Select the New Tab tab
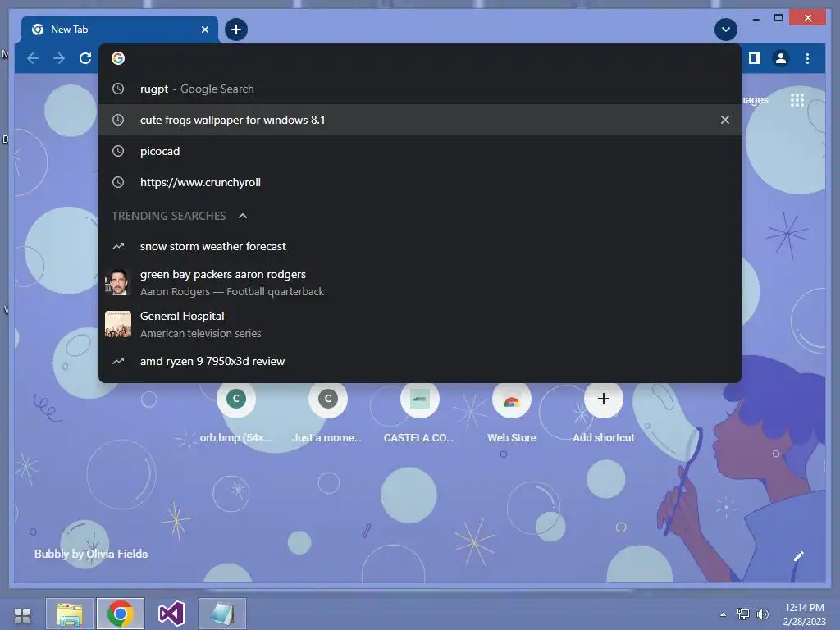 [x=120, y=30]
